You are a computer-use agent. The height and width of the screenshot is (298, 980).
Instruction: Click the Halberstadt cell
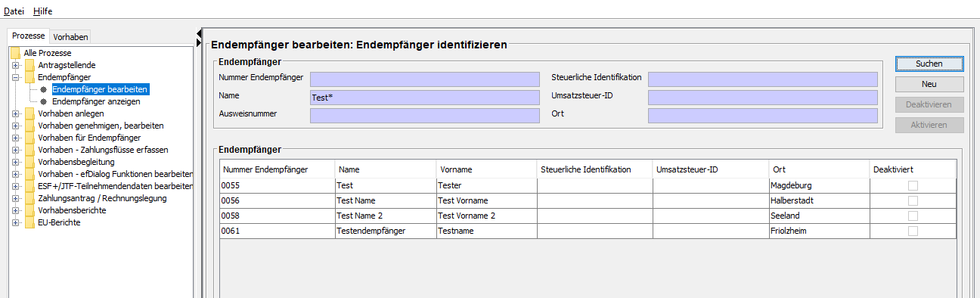[x=819, y=200]
